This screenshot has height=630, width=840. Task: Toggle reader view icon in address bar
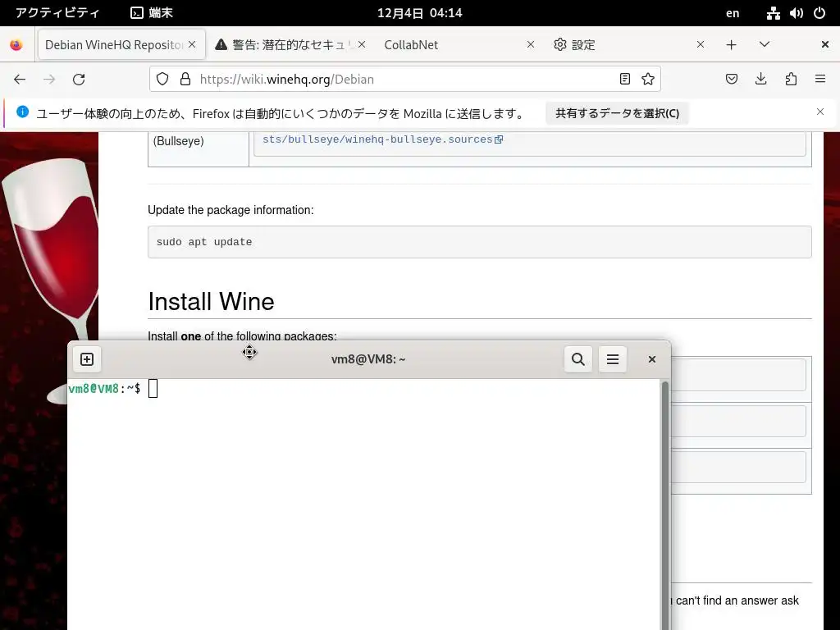pyautogui.click(x=624, y=80)
